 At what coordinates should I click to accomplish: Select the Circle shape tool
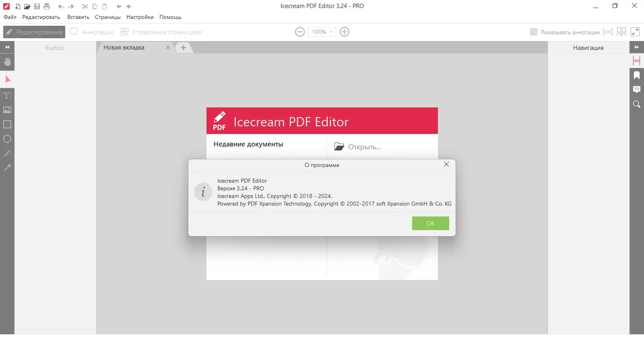(x=7, y=139)
